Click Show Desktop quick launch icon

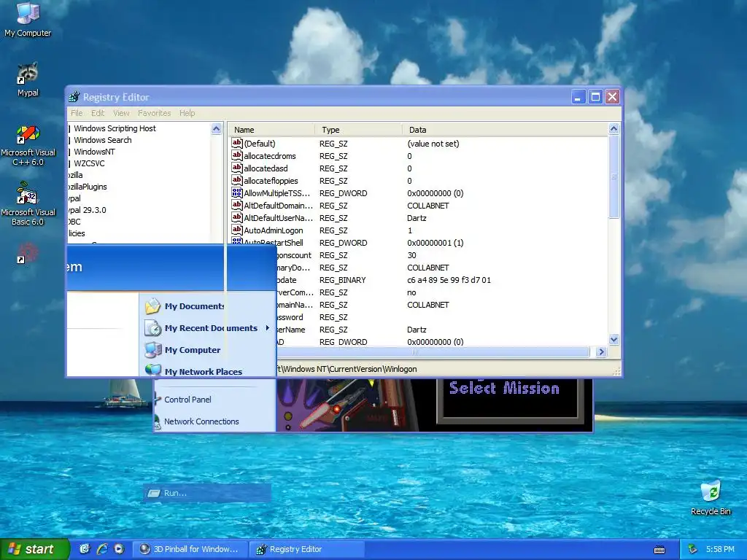[x=85, y=549]
